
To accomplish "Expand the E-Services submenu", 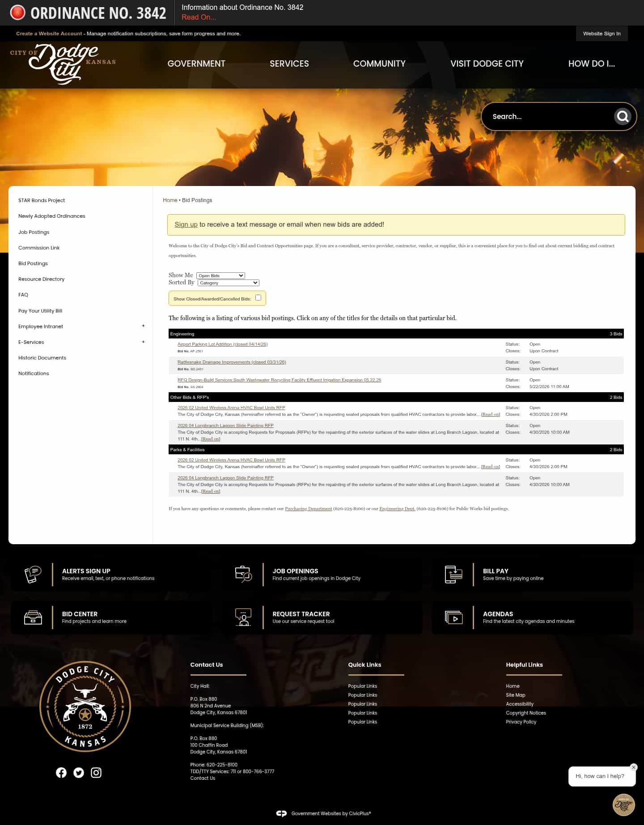I will (143, 342).
